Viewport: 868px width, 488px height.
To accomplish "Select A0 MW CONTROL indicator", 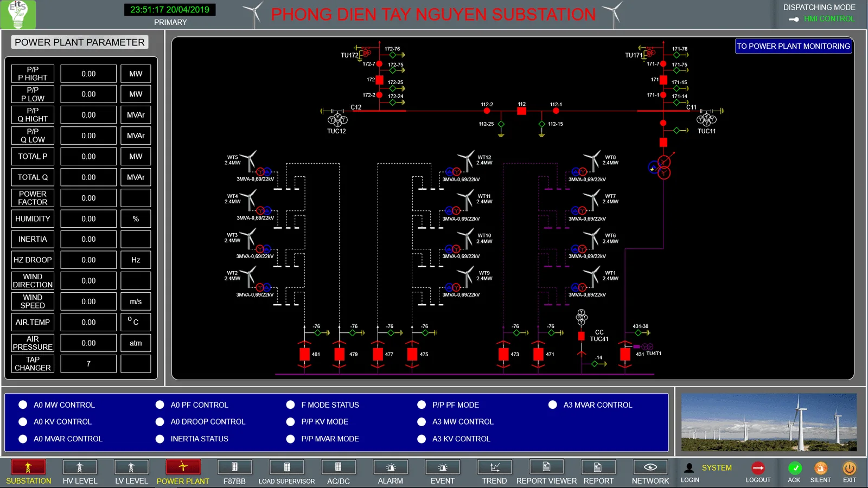I will 23,404.
